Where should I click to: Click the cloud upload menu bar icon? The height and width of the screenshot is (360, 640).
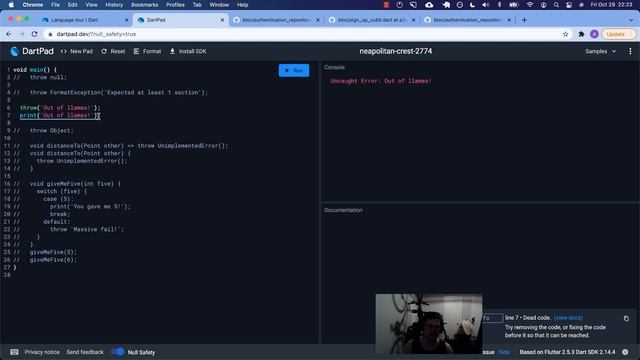429,5
